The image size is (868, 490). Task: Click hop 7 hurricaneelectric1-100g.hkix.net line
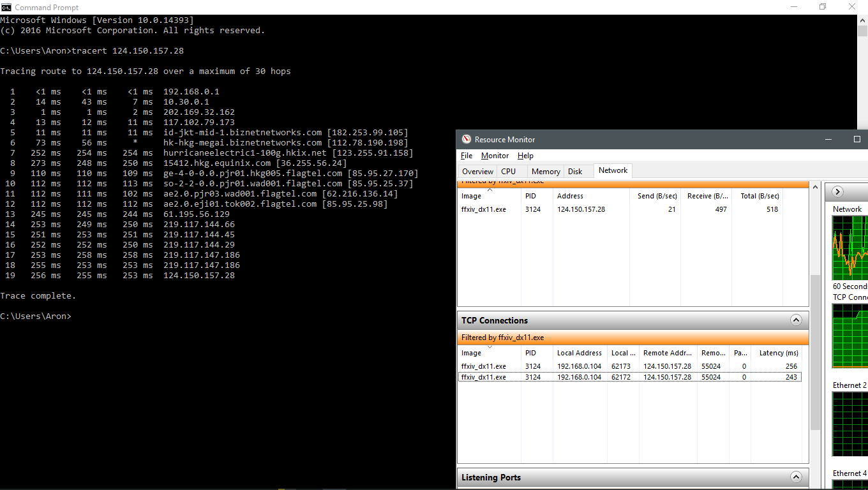pyautogui.click(x=212, y=153)
